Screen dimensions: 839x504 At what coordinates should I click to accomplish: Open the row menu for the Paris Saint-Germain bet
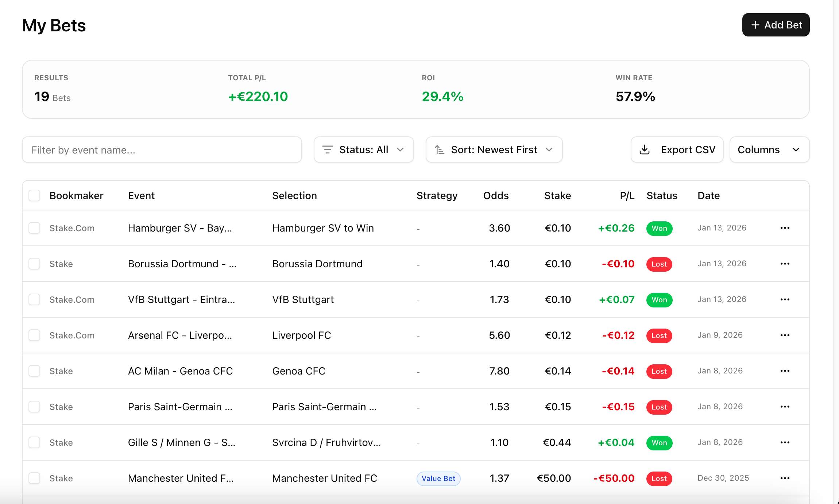[785, 407]
